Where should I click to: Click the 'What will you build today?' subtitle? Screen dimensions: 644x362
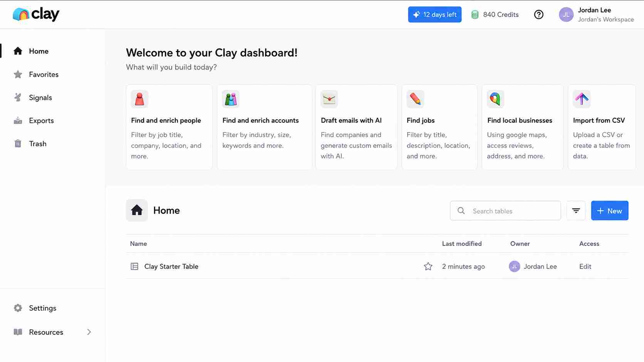pyautogui.click(x=171, y=67)
